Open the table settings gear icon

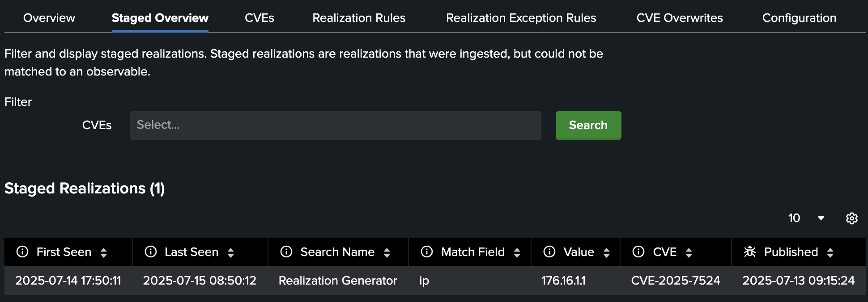coord(852,218)
